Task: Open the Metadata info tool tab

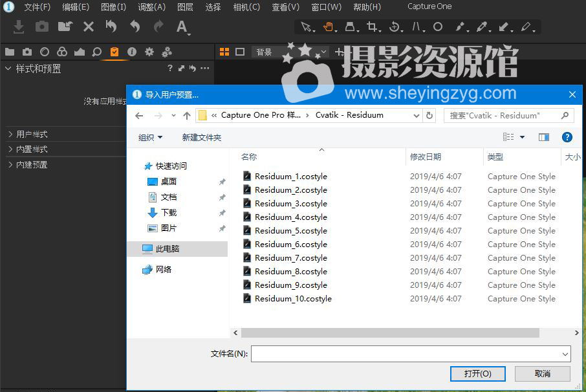Action: point(131,52)
